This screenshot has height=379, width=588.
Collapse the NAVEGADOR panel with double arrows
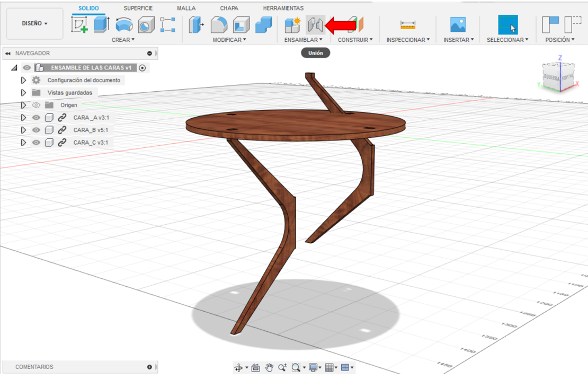click(x=7, y=54)
